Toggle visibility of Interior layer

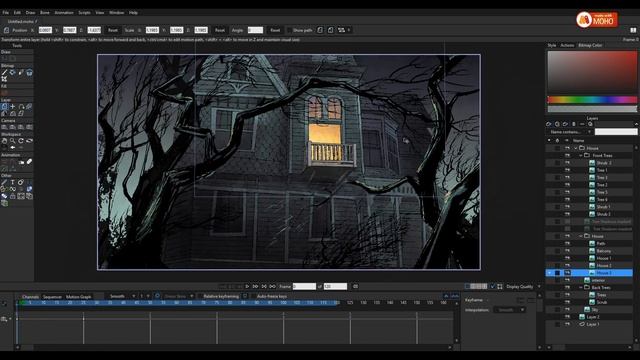(567, 280)
